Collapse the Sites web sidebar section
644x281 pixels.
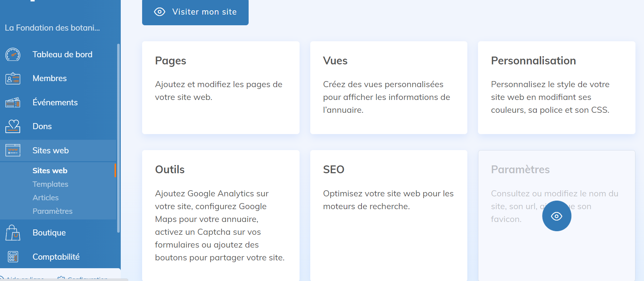51,150
